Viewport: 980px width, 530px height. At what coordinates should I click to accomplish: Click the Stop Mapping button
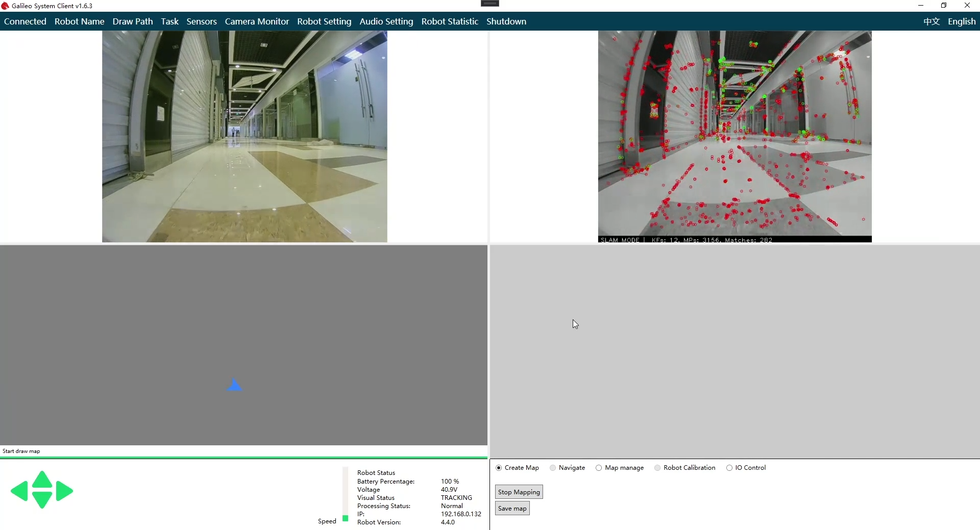click(x=519, y=492)
